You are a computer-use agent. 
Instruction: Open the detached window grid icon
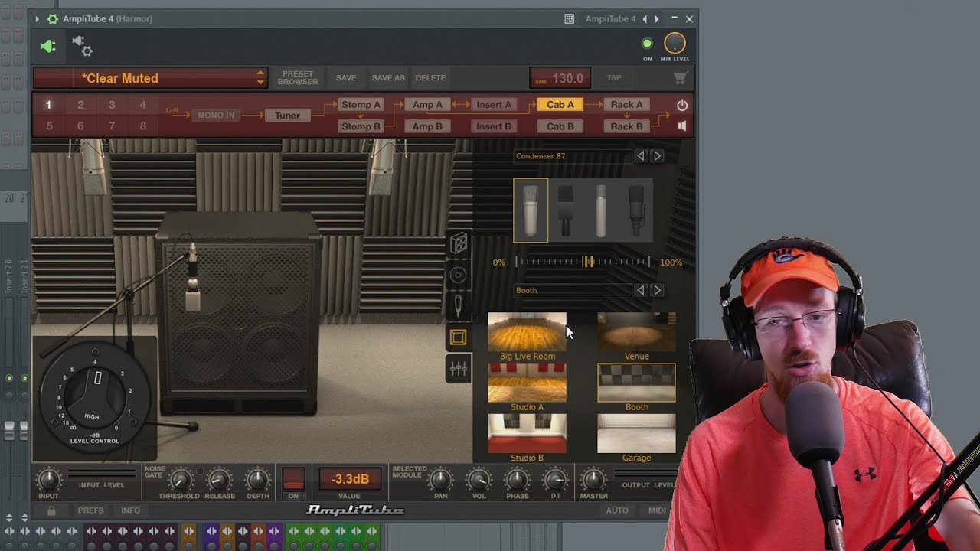tap(569, 19)
